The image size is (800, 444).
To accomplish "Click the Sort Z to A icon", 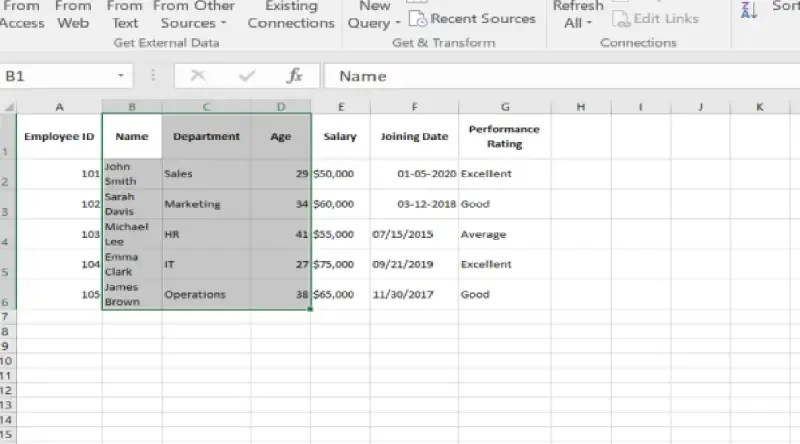I will [748, 10].
